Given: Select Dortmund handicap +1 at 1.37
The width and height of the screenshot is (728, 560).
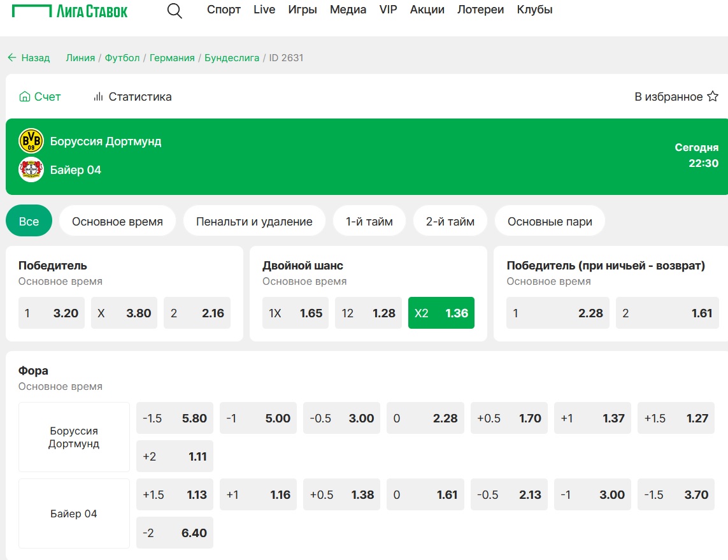Looking at the screenshot, I should [x=592, y=418].
